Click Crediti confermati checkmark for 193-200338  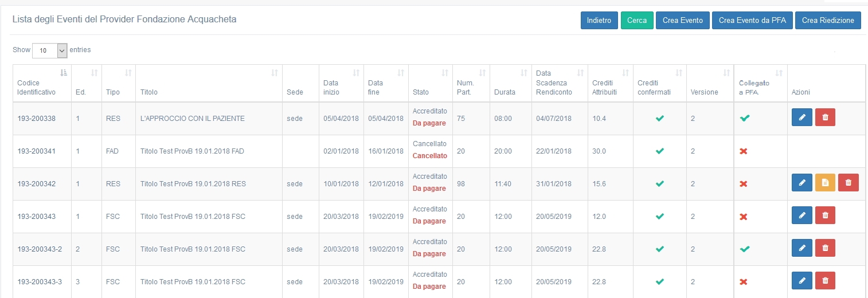pos(659,119)
